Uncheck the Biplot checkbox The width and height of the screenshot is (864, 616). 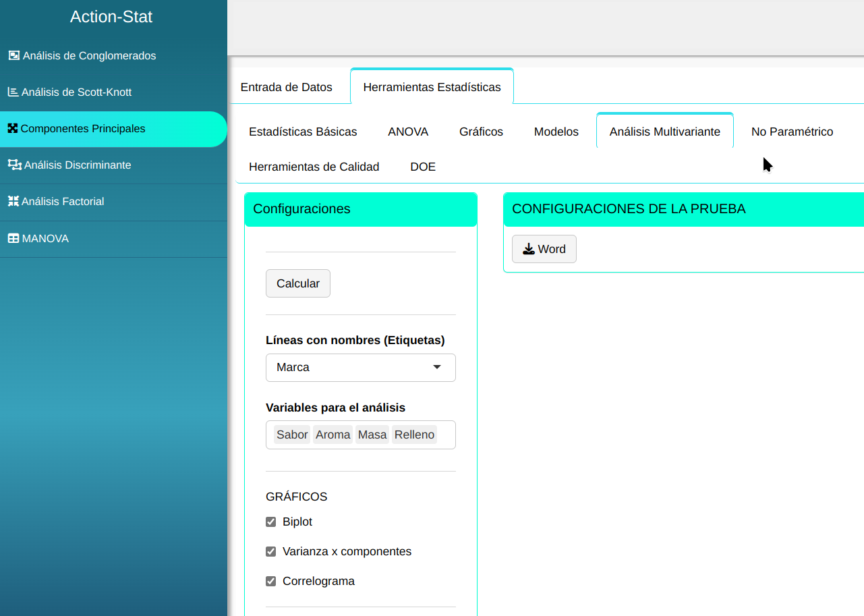271,522
